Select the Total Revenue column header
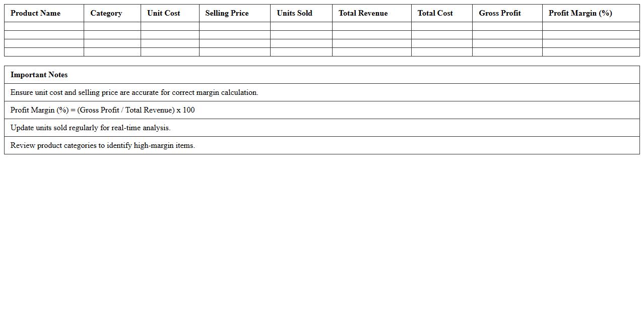Viewport: 644px width, 328px height. [x=363, y=13]
